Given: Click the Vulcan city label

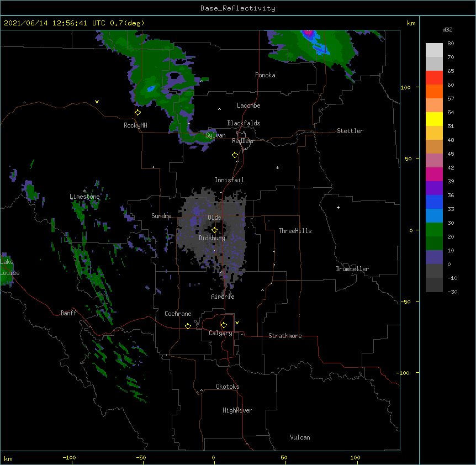Looking at the screenshot, I should [300, 437].
